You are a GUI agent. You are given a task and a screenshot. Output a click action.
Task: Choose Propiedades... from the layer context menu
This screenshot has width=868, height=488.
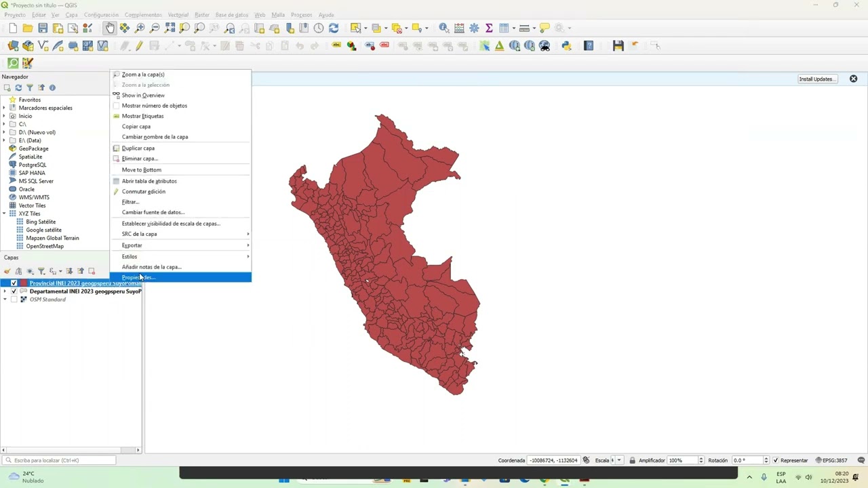click(181, 277)
